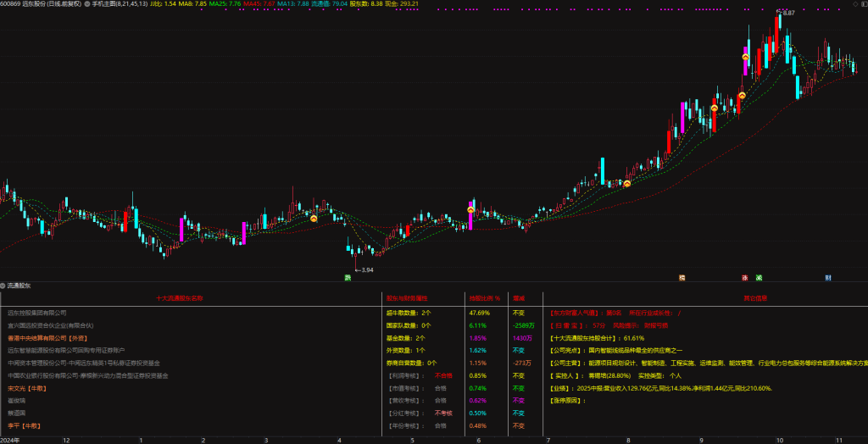Click the 十大流通股东名称 column header
The width and height of the screenshot is (868, 444).
click(x=191, y=298)
